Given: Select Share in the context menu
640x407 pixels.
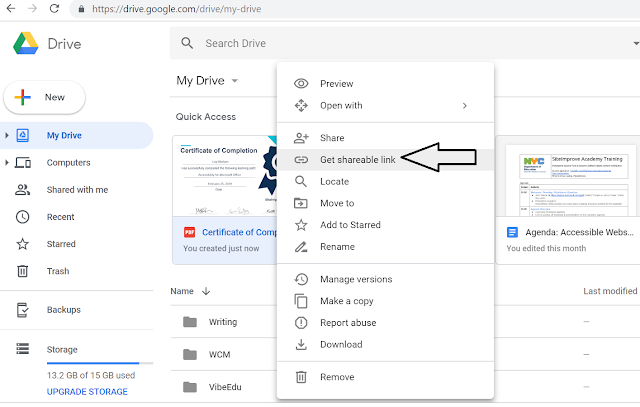Looking at the screenshot, I should pos(385,138).
